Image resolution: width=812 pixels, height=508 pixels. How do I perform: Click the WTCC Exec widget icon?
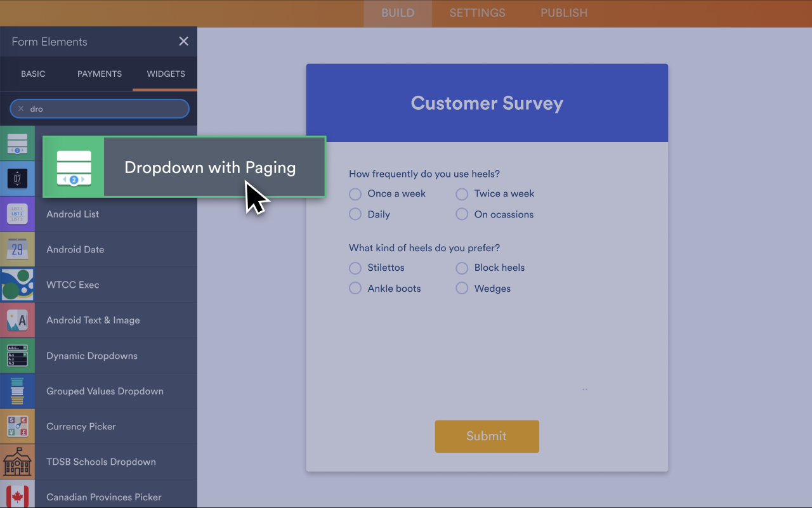pyautogui.click(x=18, y=285)
